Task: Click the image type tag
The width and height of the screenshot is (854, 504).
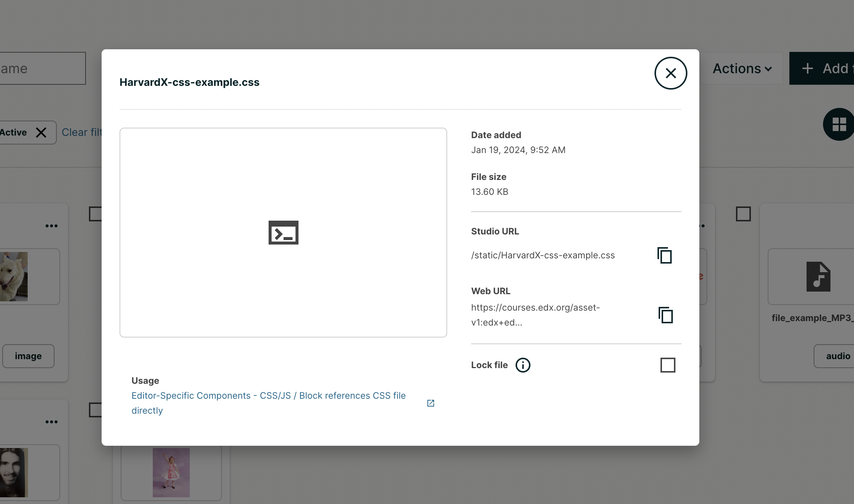Action: click(28, 356)
